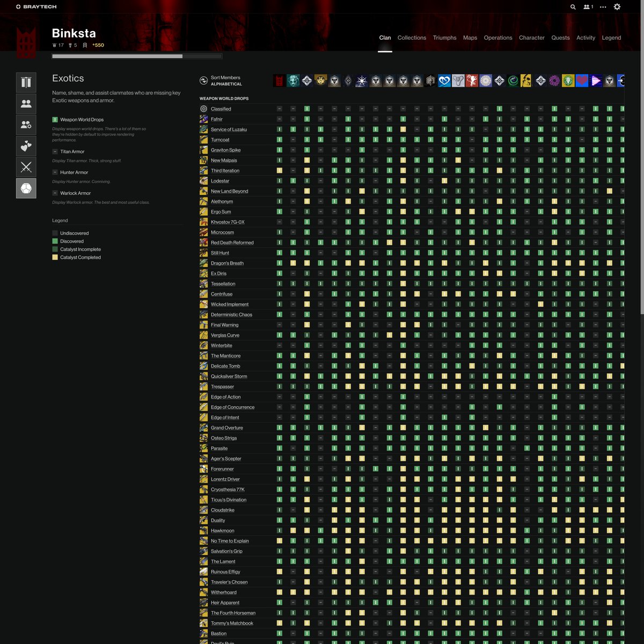This screenshot has width=644, height=644.
Task: Open the crossed swords sidebar icon
Action: click(x=26, y=167)
